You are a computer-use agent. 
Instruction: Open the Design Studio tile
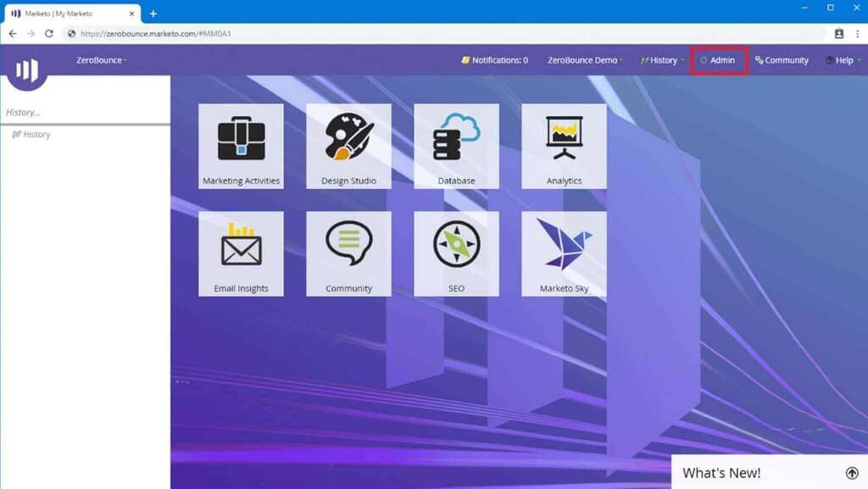pyautogui.click(x=348, y=146)
